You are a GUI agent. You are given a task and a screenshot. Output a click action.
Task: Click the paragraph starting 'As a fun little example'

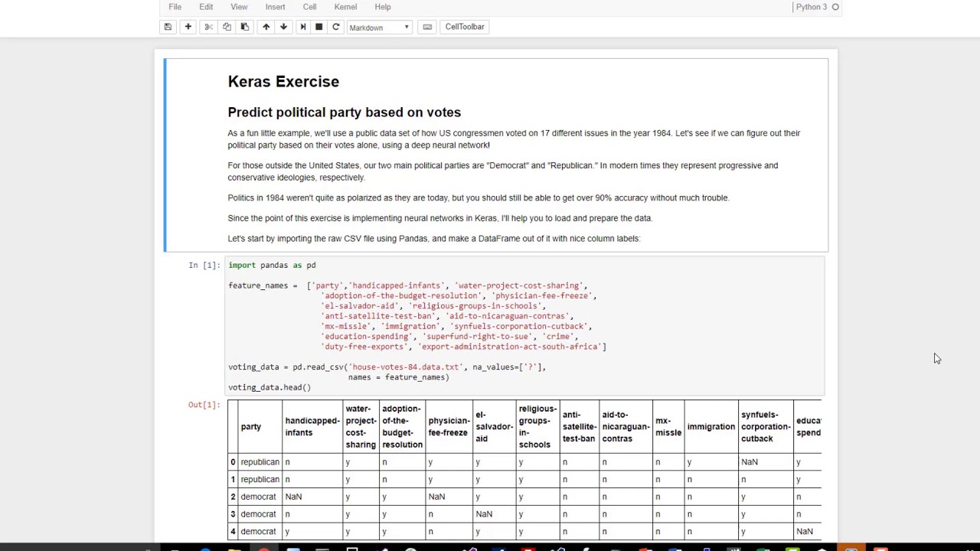(x=514, y=139)
